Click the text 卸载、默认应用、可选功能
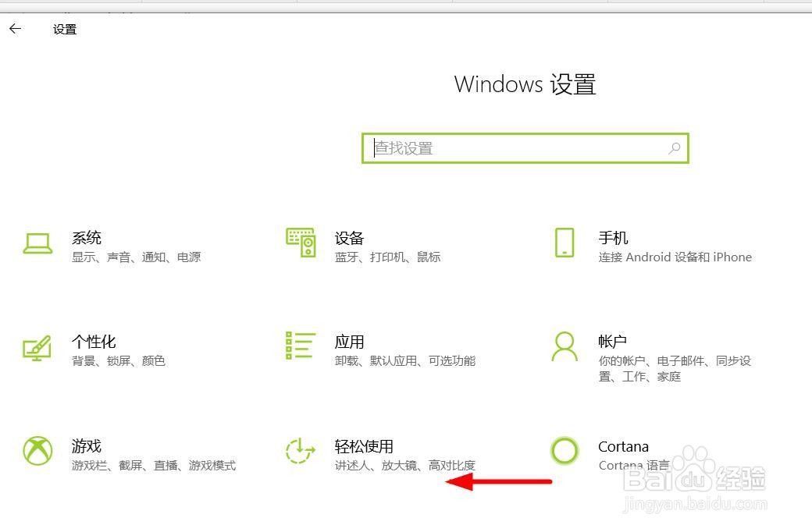Screen dimensions: 812x532 click(405, 360)
